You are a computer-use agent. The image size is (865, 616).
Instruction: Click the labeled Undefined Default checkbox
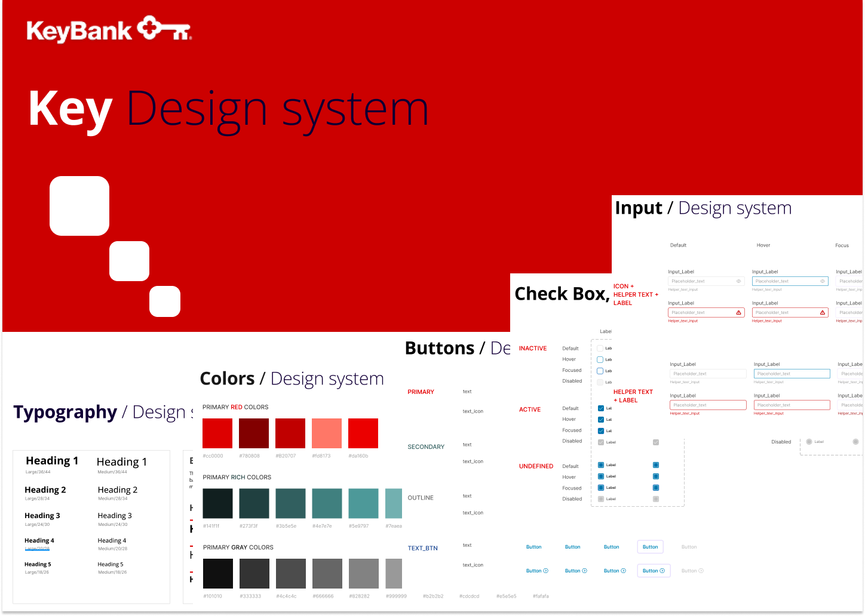(x=601, y=465)
